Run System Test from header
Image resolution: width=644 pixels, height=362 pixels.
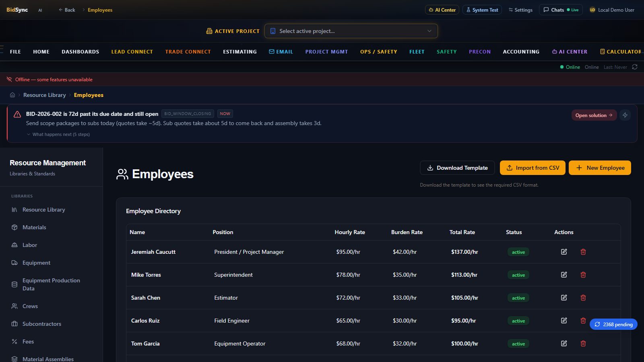(x=482, y=10)
